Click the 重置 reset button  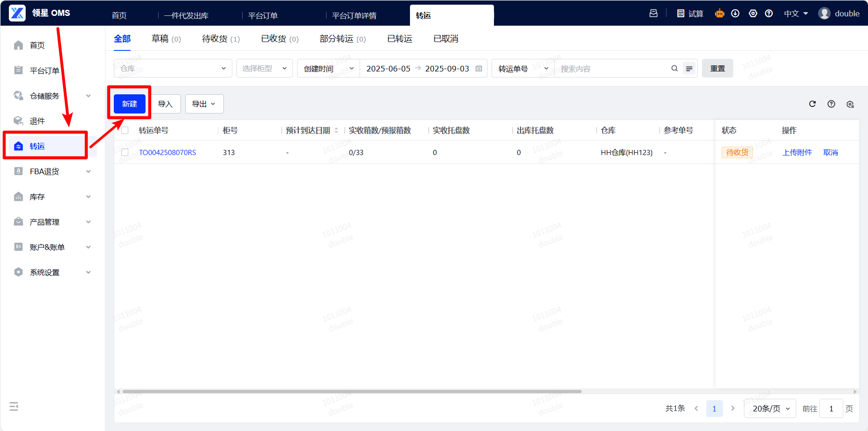[x=717, y=68]
